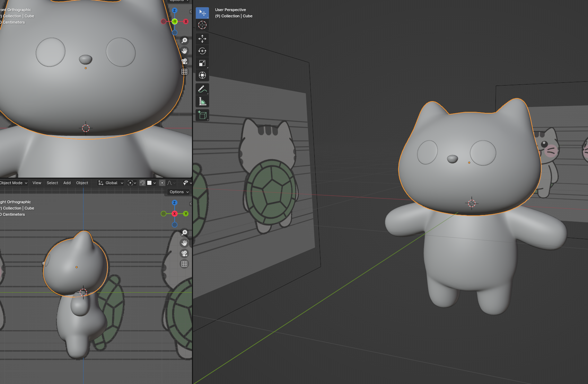Select the Move tool

tap(202, 39)
